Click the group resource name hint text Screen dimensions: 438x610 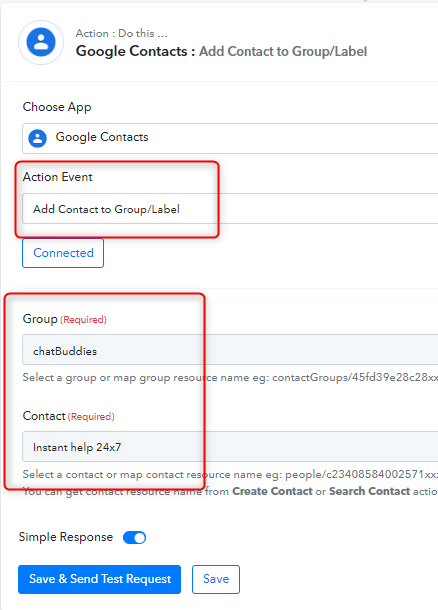point(230,377)
